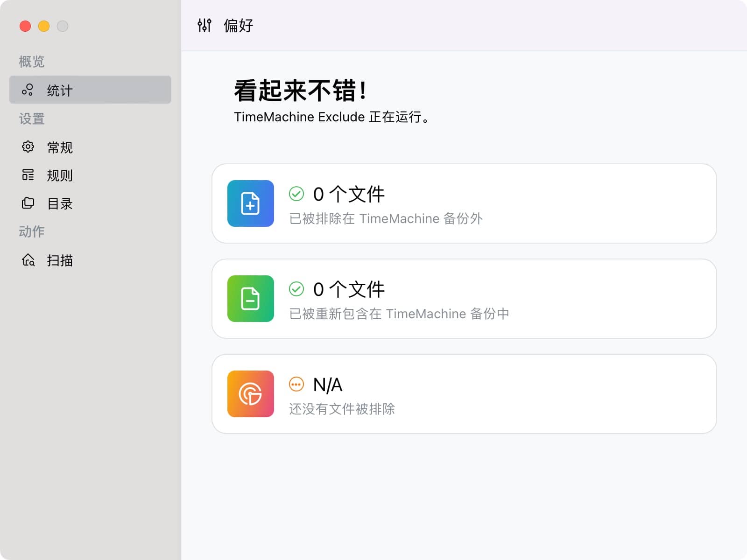Open the 目录 directories sidebar item

[90, 203]
